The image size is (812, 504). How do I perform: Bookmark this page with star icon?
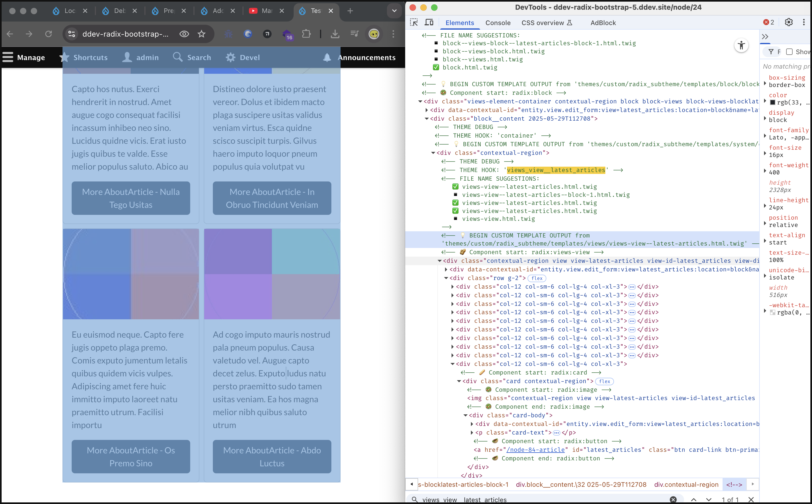[x=202, y=34]
